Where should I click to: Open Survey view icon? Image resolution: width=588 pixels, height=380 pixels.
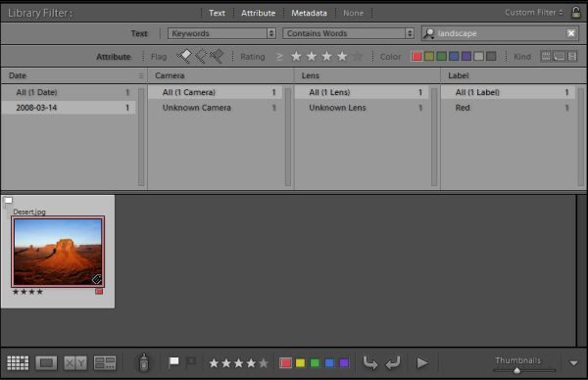[105, 362]
